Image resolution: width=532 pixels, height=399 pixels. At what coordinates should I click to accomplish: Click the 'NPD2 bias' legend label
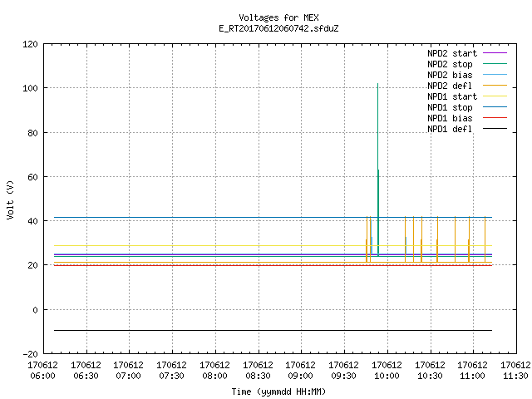450,75
